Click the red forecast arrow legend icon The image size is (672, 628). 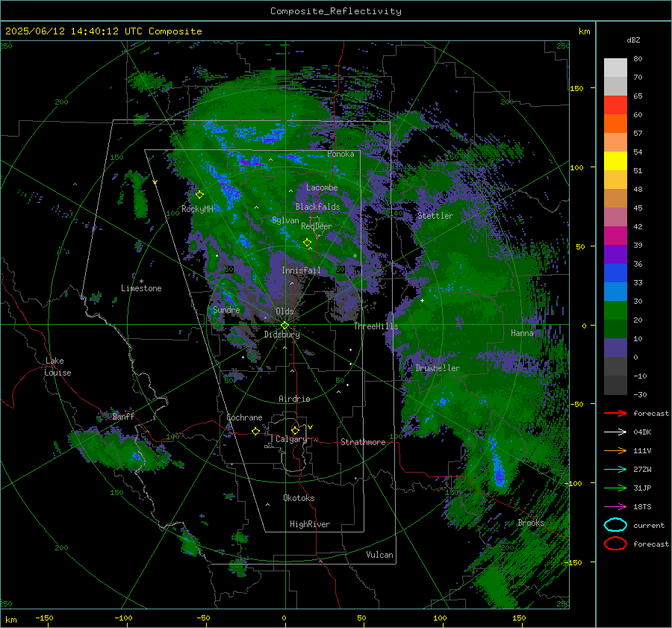coord(615,413)
